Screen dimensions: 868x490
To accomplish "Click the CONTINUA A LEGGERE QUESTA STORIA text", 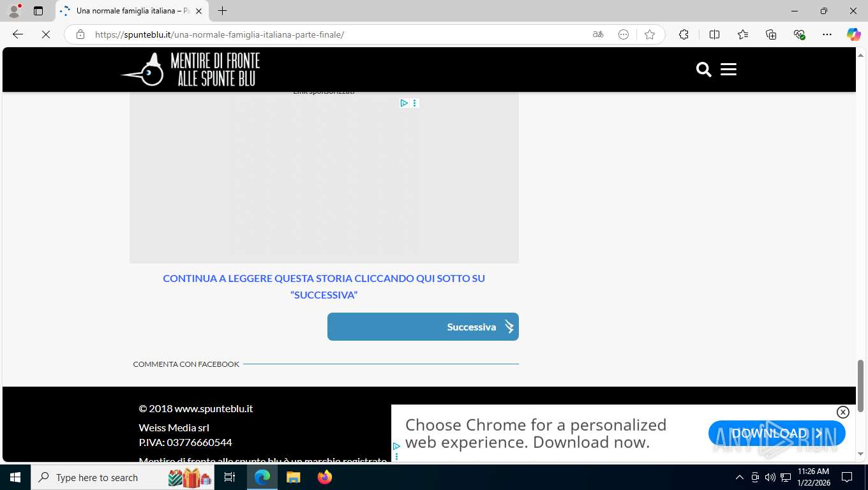I will 324,286.
